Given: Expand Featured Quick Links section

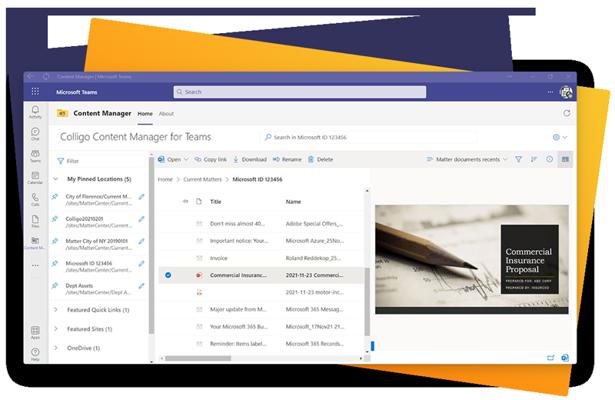Looking at the screenshot, I should point(56,310).
